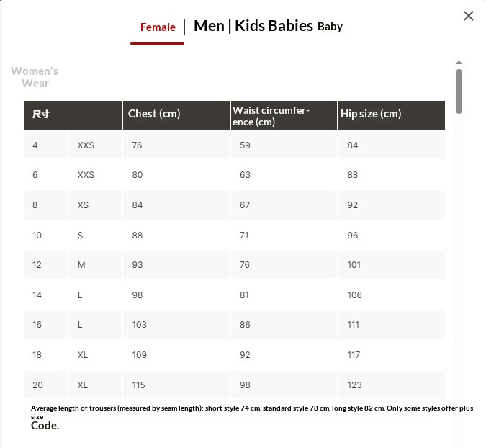Click the average trouser length note
Screen dimensions: 486x448
[245, 408]
